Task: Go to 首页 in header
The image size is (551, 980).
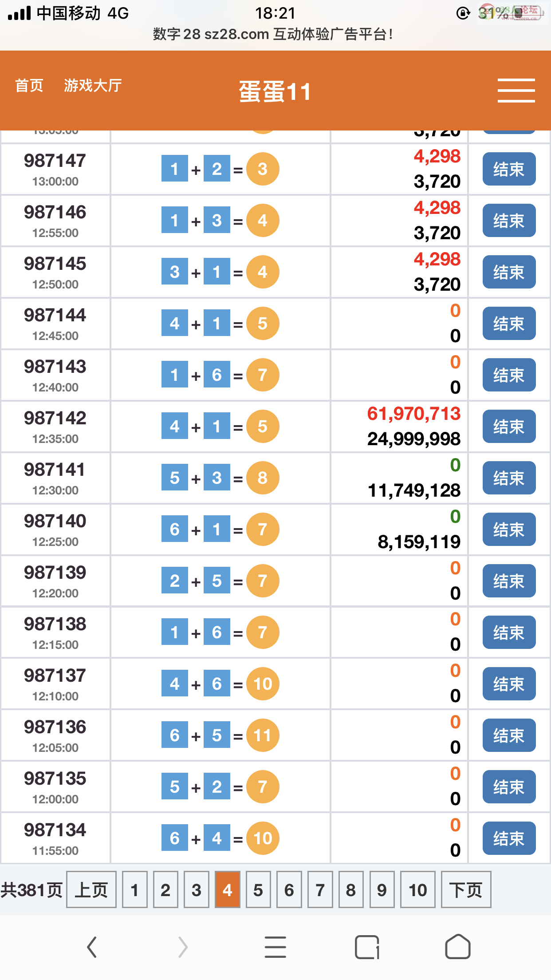Action: coord(29,85)
